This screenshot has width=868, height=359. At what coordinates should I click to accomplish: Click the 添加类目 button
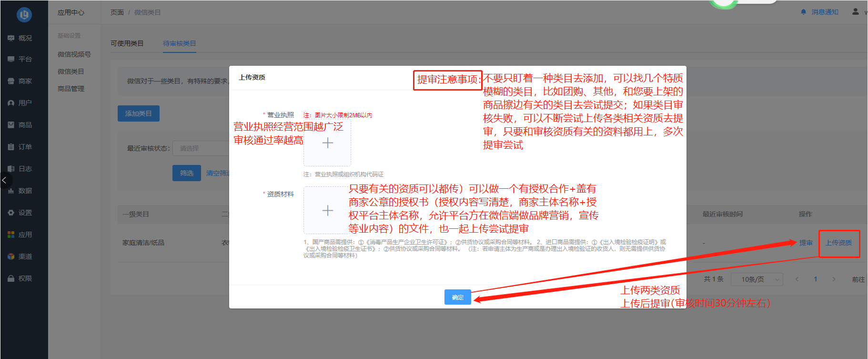tap(139, 113)
